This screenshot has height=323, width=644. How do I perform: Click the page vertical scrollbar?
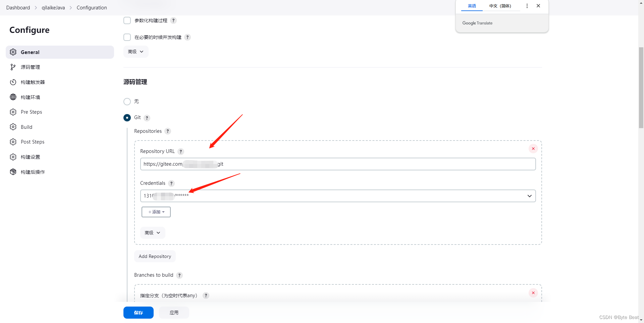641,88
